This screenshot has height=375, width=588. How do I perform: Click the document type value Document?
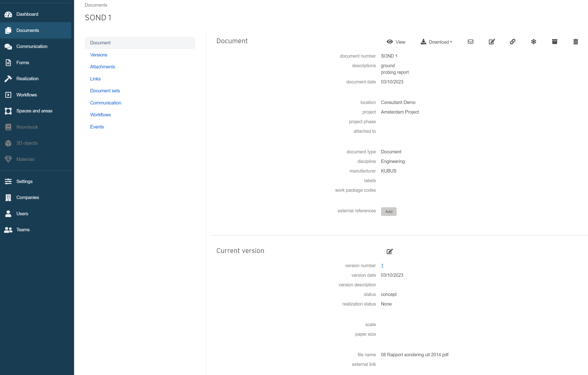pyautogui.click(x=391, y=152)
